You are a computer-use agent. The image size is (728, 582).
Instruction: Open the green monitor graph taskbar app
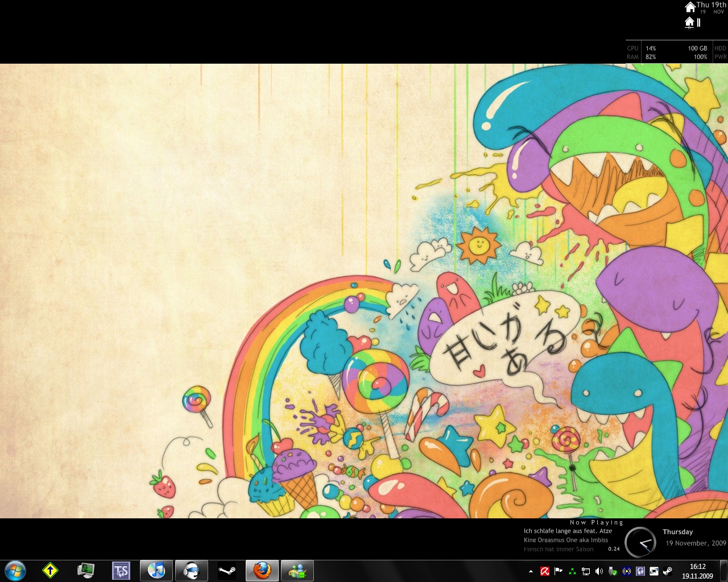click(86, 570)
